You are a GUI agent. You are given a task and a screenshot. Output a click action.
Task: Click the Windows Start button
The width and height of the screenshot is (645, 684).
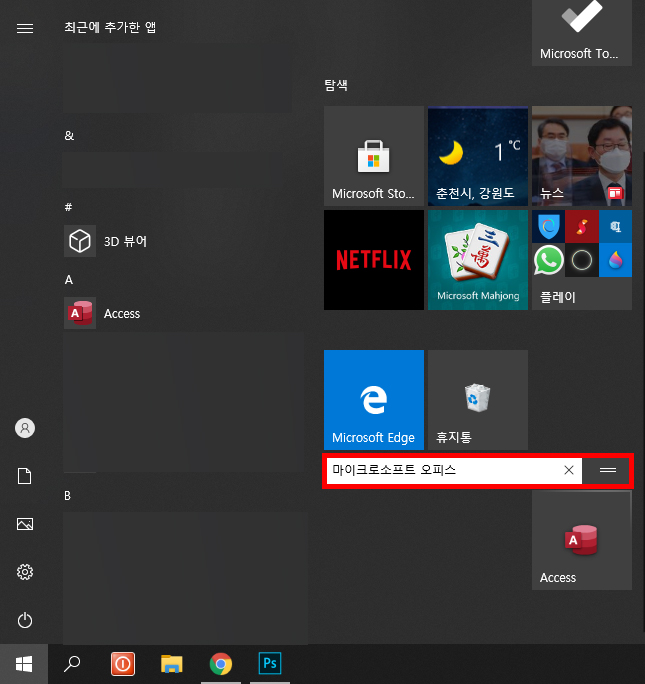(24, 664)
